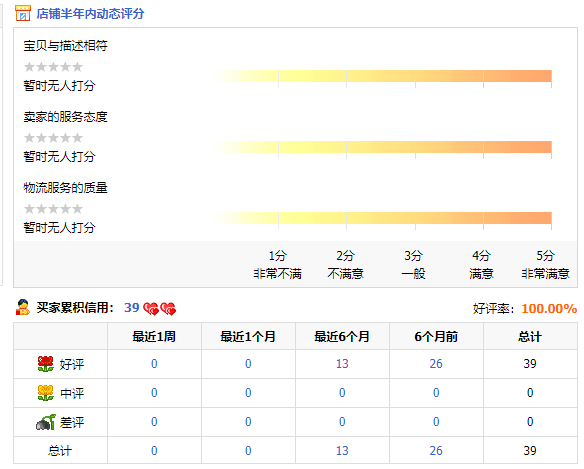Image resolution: width=584 pixels, height=469 pixels.
Task: Click the 0 好评 count for 最近1周
Action: pyautogui.click(x=154, y=364)
